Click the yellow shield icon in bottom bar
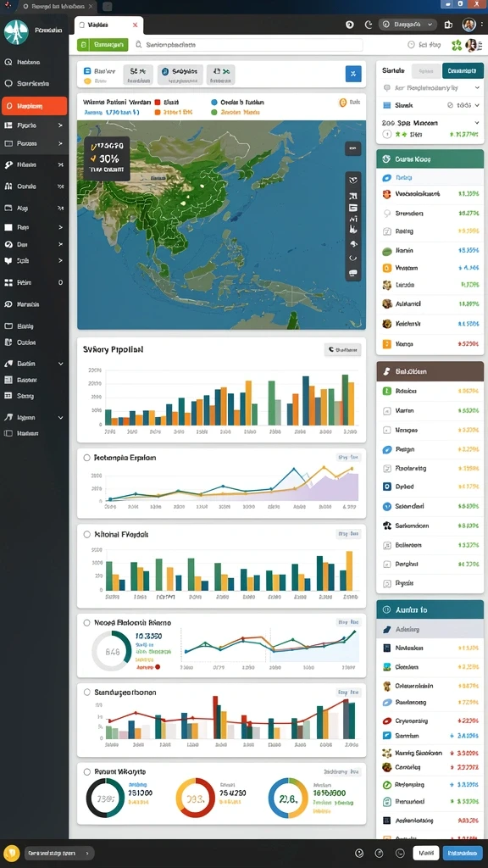 (12, 853)
